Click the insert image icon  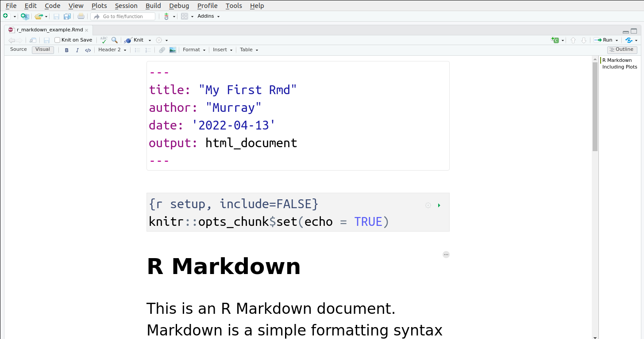(x=173, y=50)
